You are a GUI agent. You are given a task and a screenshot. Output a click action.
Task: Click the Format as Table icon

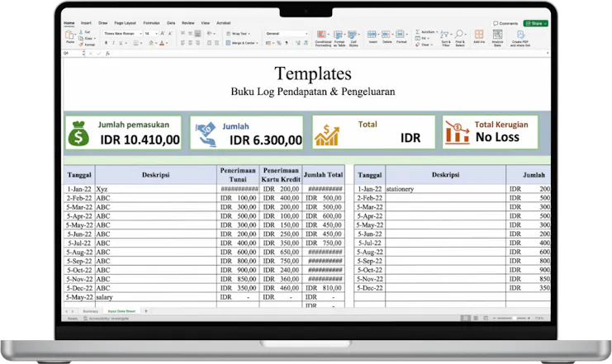tap(337, 35)
